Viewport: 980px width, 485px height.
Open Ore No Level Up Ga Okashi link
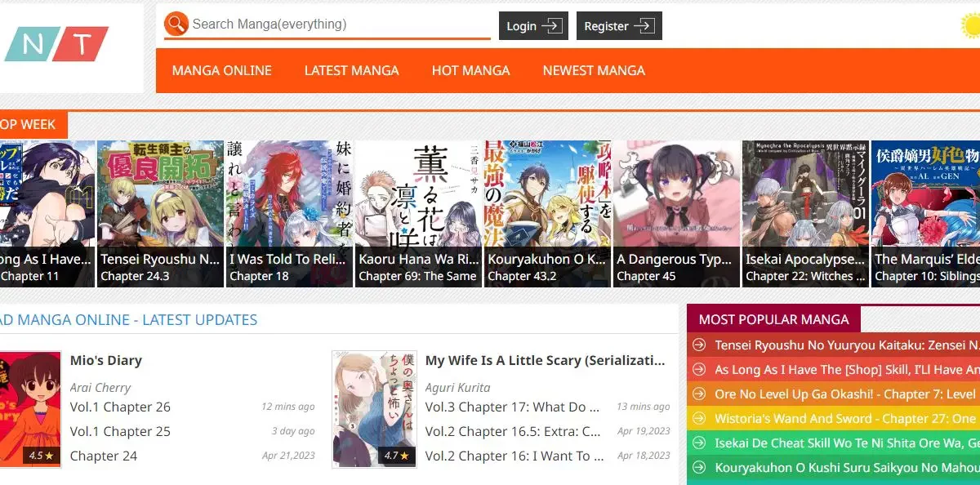[847, 394]
